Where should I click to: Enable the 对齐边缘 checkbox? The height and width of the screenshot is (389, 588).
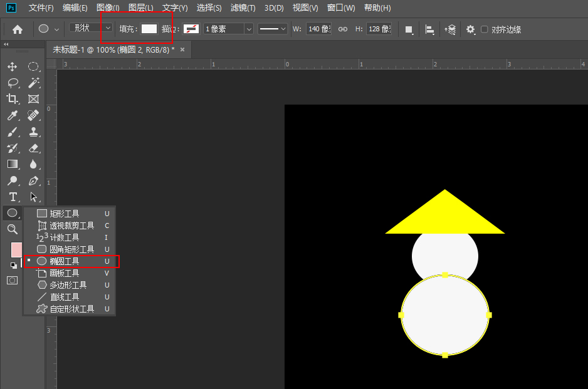pos(484,29)
